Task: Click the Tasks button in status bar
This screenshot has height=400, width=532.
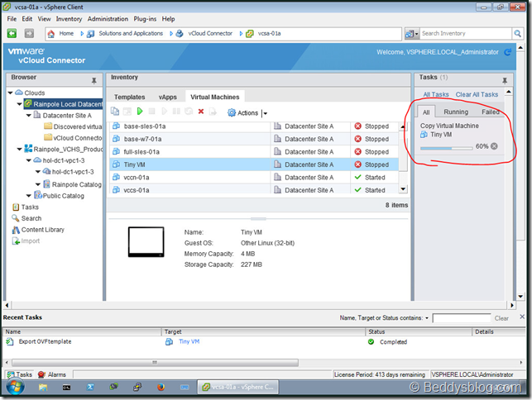Action: click(19, 374)
